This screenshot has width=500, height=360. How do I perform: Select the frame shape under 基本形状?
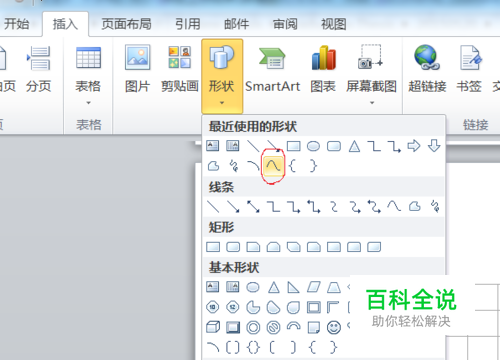click(x=314, y=307)
